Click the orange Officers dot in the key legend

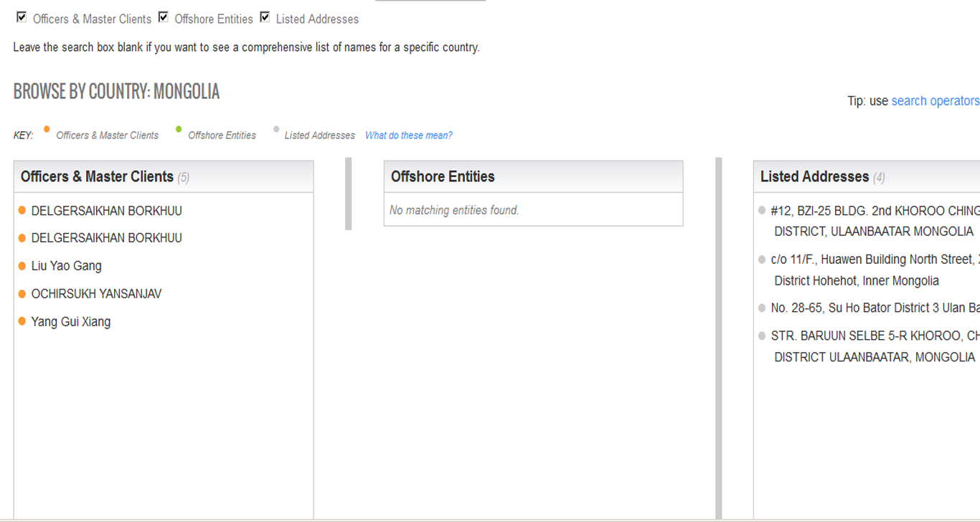pos(47,130)
